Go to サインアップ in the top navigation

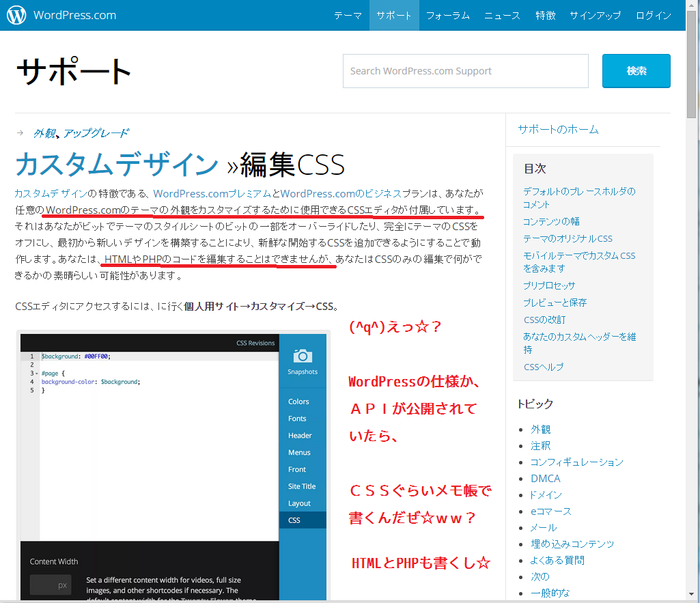(595, 16)
